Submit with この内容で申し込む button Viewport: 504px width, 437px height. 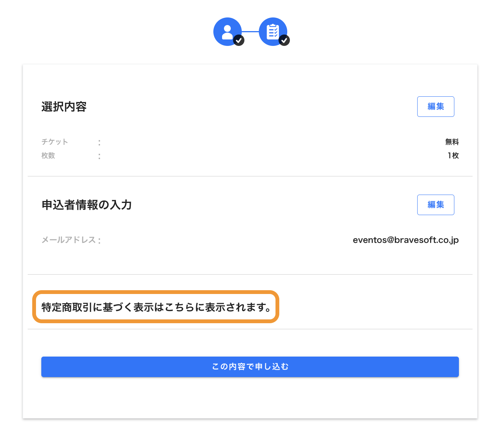pyautogui.click(x=250, y=366)
